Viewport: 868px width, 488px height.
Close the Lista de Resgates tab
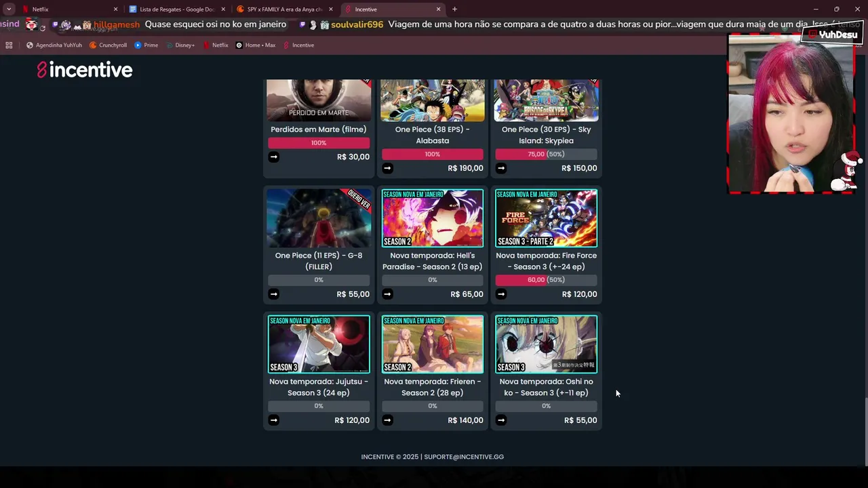tap(223, 9)
